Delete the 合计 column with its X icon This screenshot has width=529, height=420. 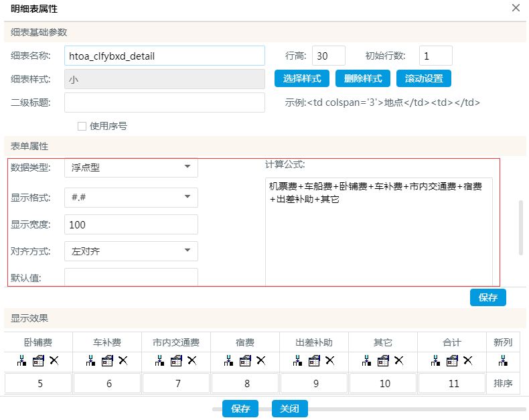(468, 360)
